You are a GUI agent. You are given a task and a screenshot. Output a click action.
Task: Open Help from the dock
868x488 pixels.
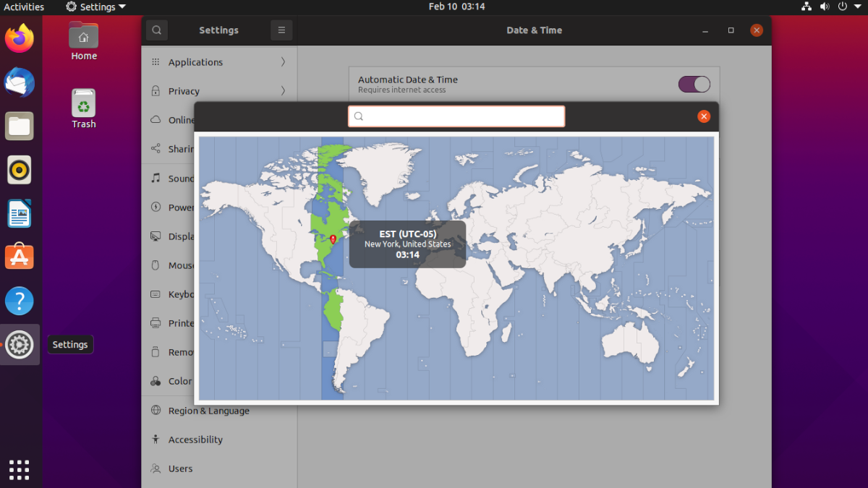click(x=20, y=301)
